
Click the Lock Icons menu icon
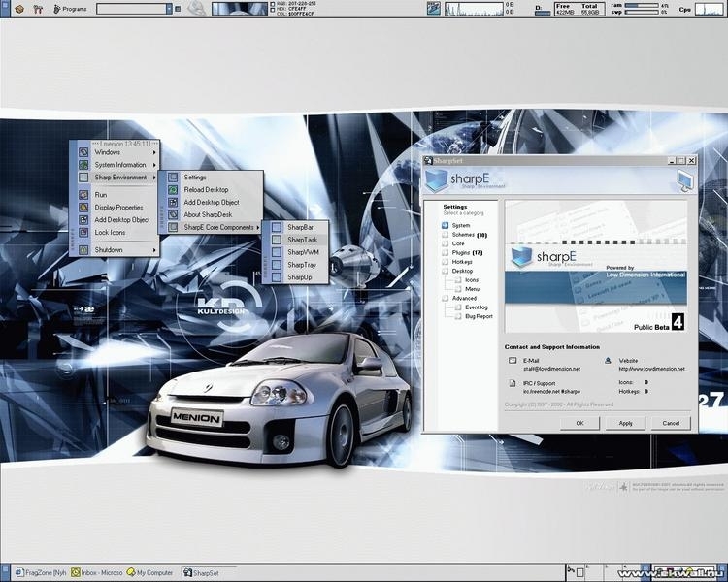pyautogui.click(x=83, y=233)
